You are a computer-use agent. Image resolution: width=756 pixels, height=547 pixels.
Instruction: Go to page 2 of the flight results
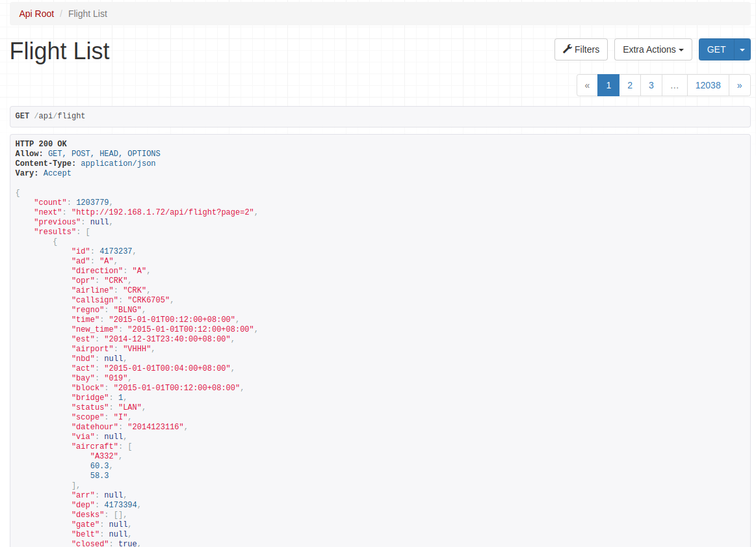[629, 85]
